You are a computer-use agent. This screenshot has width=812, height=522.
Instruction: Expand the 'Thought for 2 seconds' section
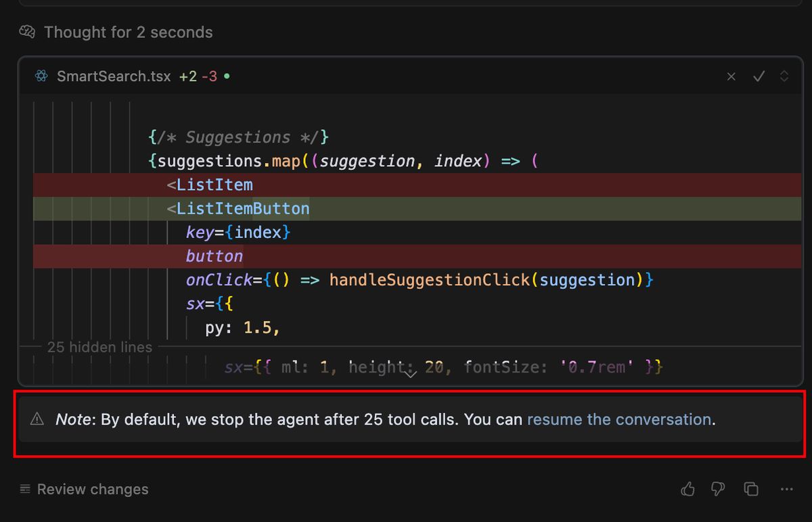[127, 32]
